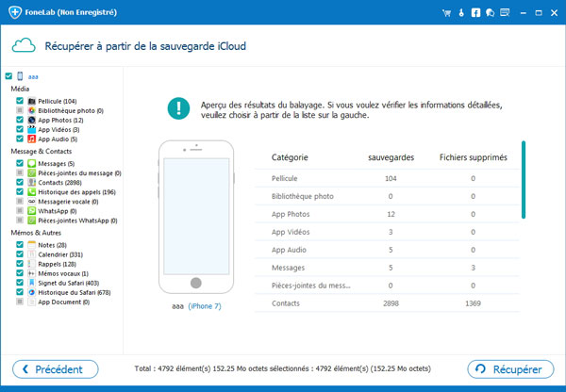This screenshot has height=392, width=566.
Task: Maximize the FoneLab window
Action: pos(539,13)
